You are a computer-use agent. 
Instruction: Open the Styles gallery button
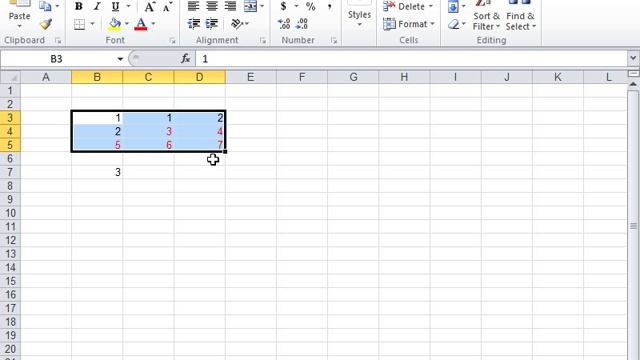click(359, 16)
